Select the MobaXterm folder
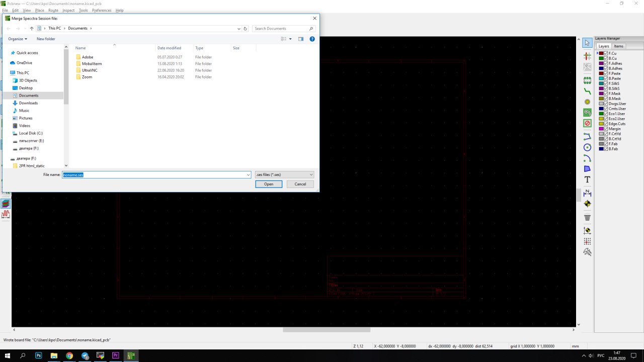The image size is (644, 362). click(92, 64)
